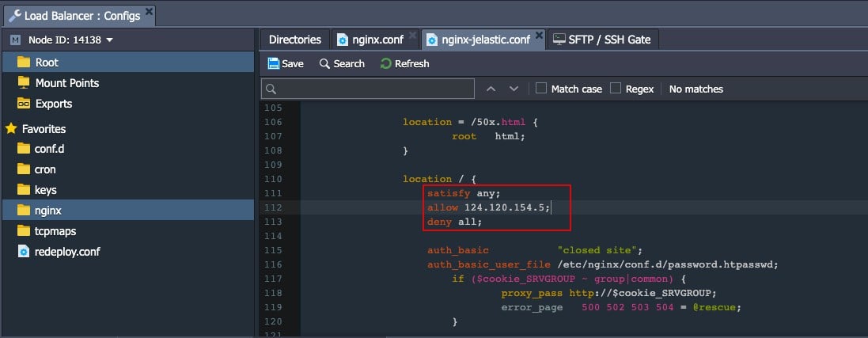868x338 pixels.
Task: Close the nginx.conf tab
Action: [412, 36]
